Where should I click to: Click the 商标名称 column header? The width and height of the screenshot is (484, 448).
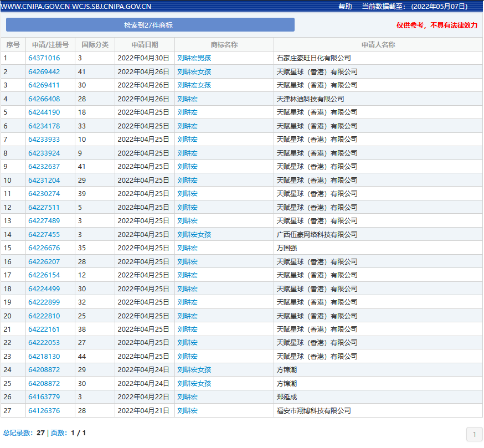[x=224, y=45]
